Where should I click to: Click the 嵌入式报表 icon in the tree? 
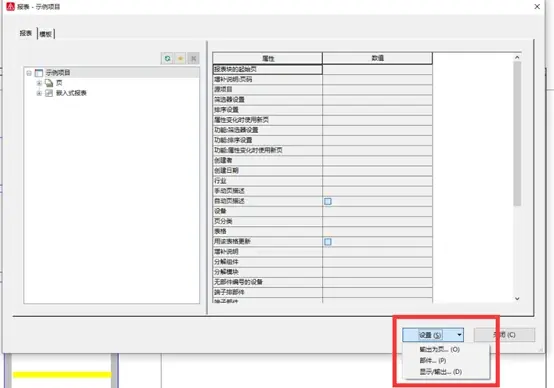49,93
